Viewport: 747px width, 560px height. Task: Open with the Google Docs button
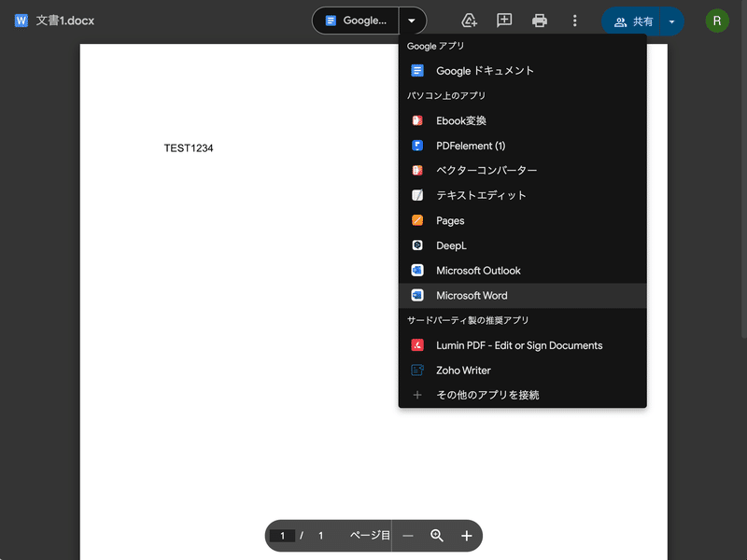tap(355, 21)
